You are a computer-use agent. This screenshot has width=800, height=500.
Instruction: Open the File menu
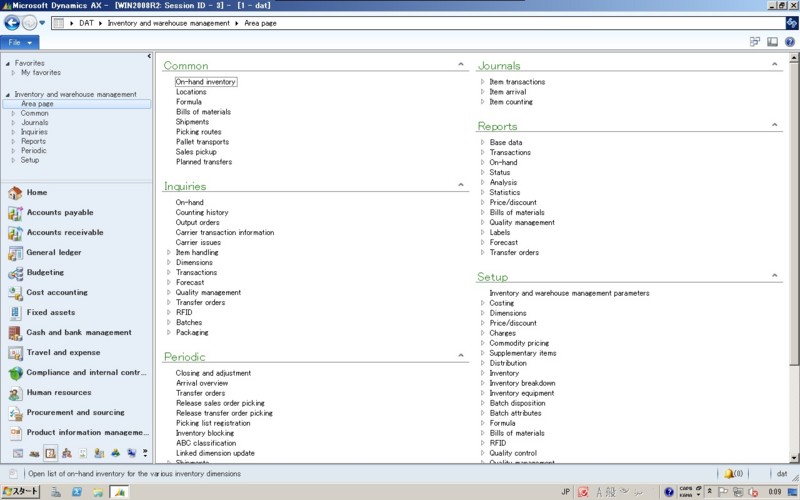[x=19, y=42]
